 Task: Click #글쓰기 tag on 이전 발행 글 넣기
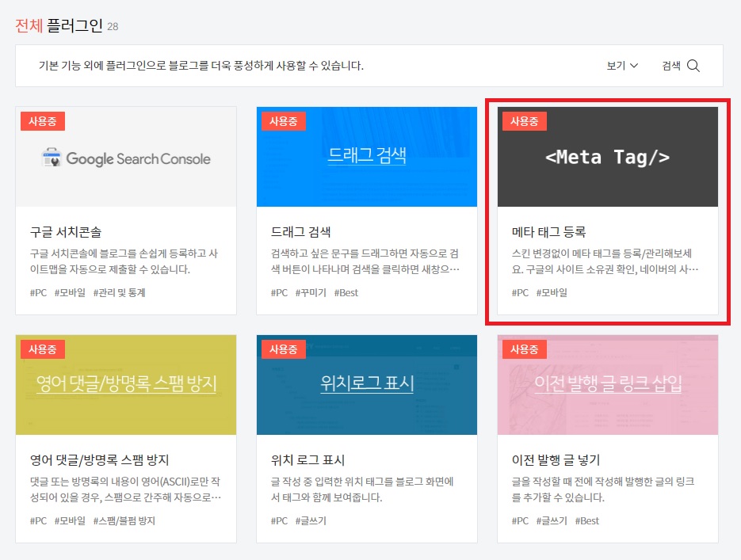(x=552, y=521)
